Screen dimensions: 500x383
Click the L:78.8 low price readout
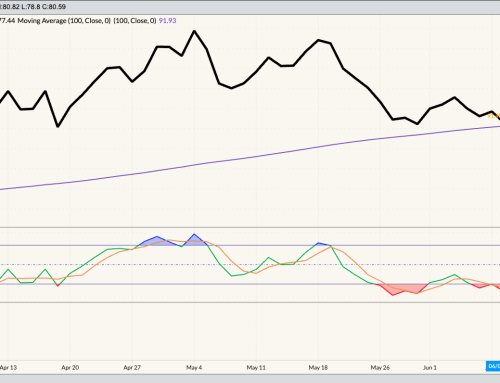tap(31, 6)
